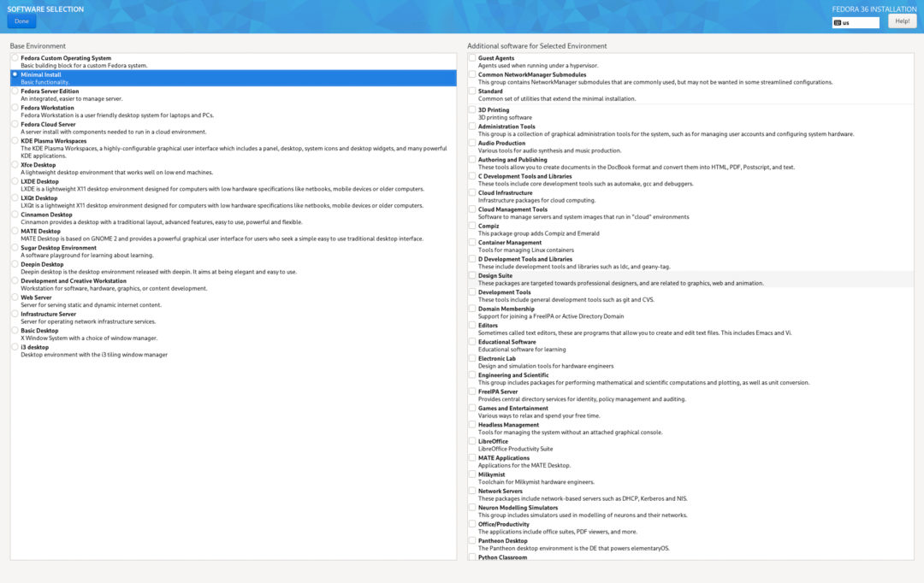The image size is (924, 583).
Task: Enable the MATE Applications group
Action: pos(472,457)
